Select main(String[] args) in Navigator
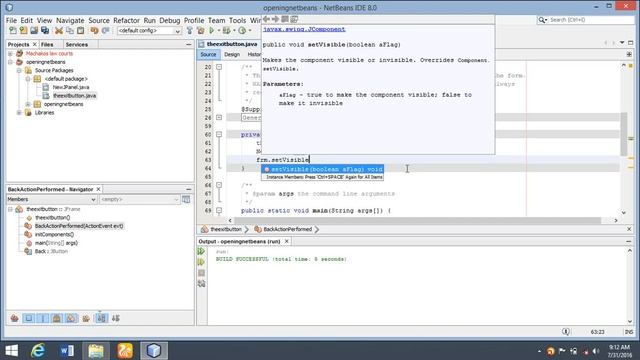 point(56,243)
